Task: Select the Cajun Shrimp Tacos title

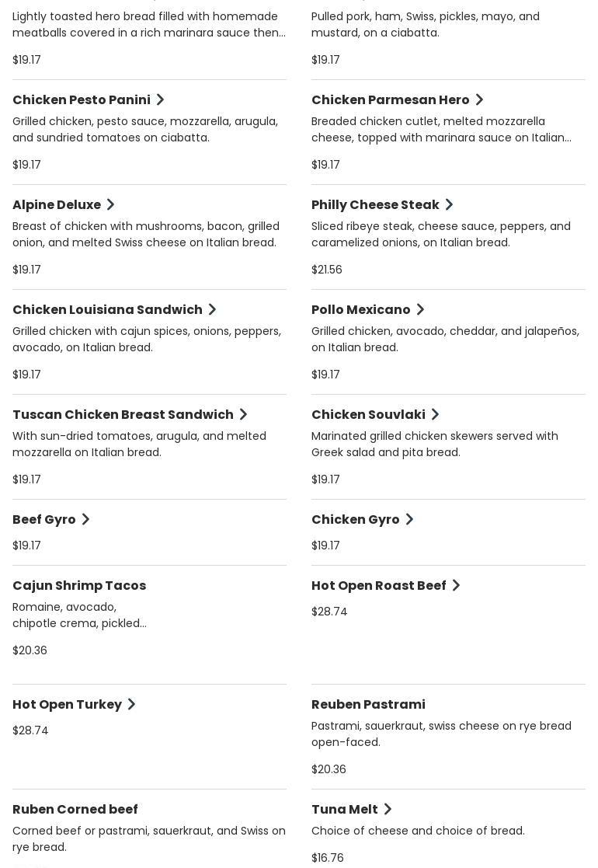Action: click(79, 585)
